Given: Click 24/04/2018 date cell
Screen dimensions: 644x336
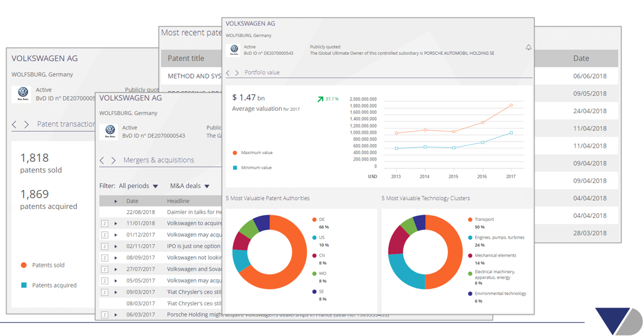Looking at the screenshot, I should click(x=590, y=111).
